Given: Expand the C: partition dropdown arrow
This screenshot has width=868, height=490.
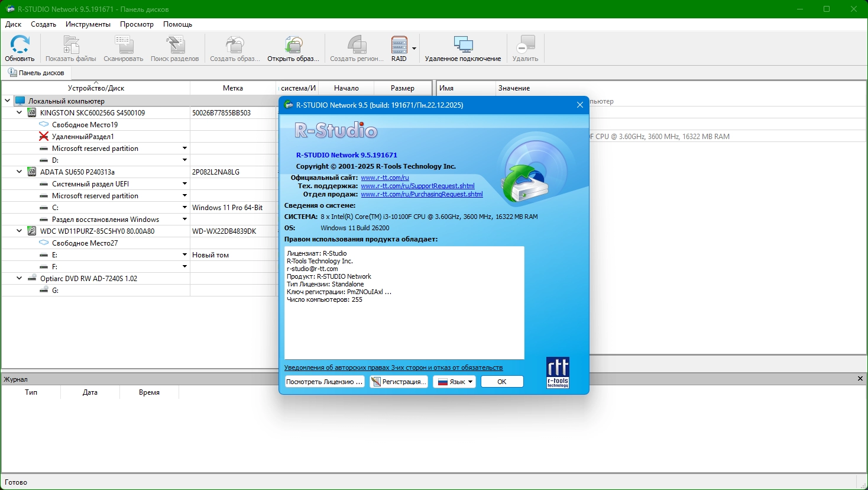Looking at the screenshot, I should (x=184, y=208).
